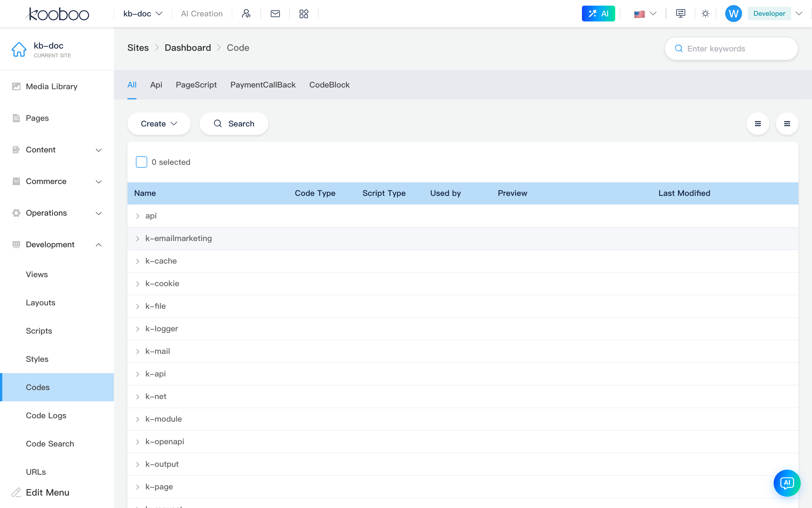Screen dimensions: 812x508
Task: Open the Create dropdown button
Action: tap(159, 124)
